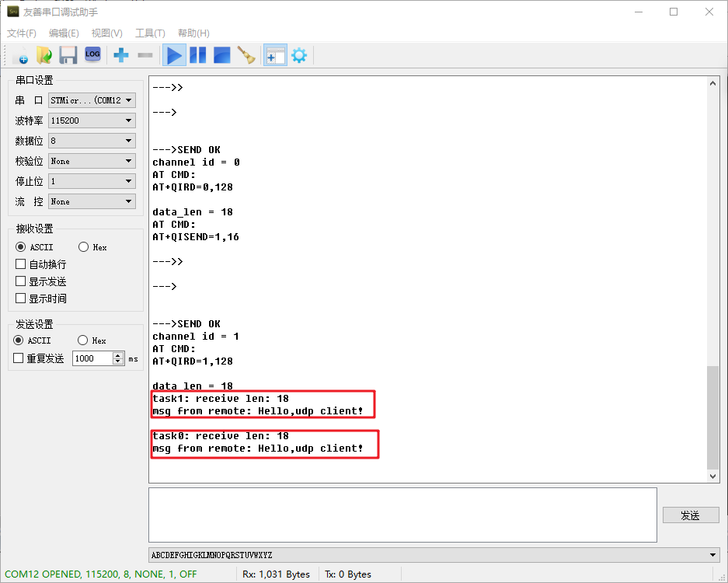Click the AT+QIRD=1,128 line
Viewport: 728px width, 583px height.
tap(193, 361)
